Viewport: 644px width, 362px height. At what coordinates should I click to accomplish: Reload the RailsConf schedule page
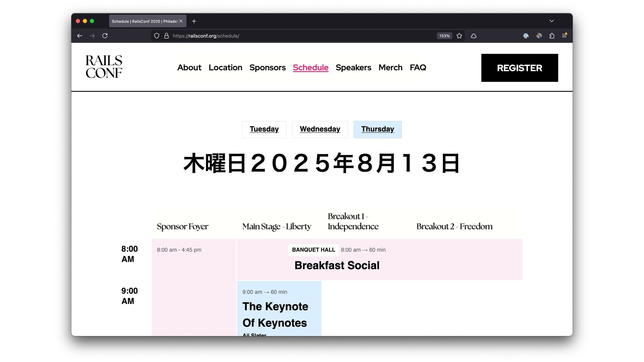click(105, 36)
